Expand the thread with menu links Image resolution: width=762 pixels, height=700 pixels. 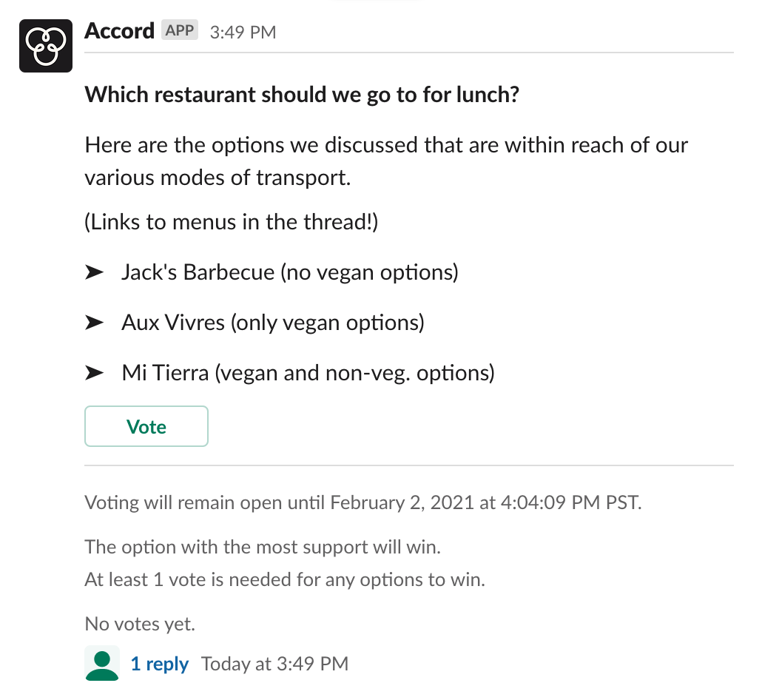[160, 663]
